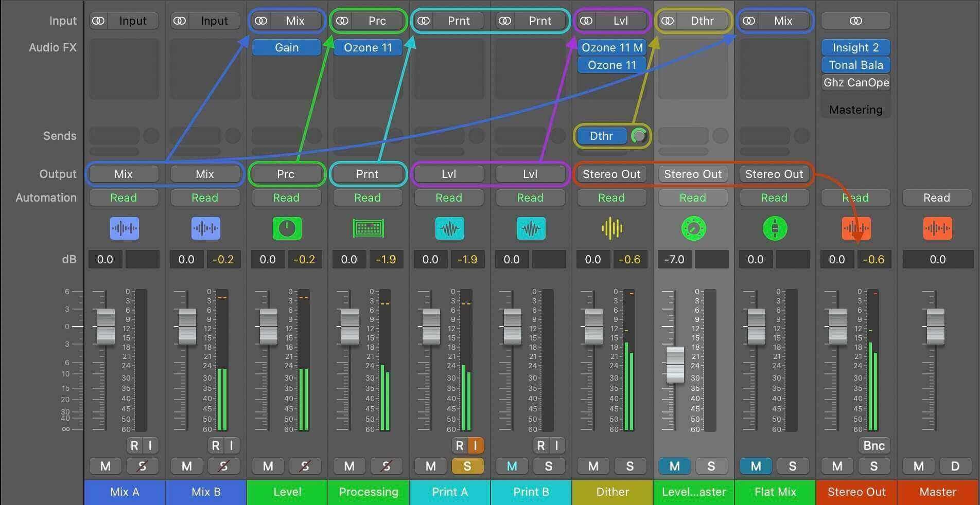Solo the Print A channel
Image resolution: width=980 pixels, height=505 pixels.
pyautogui.click(x=467, y=466)
